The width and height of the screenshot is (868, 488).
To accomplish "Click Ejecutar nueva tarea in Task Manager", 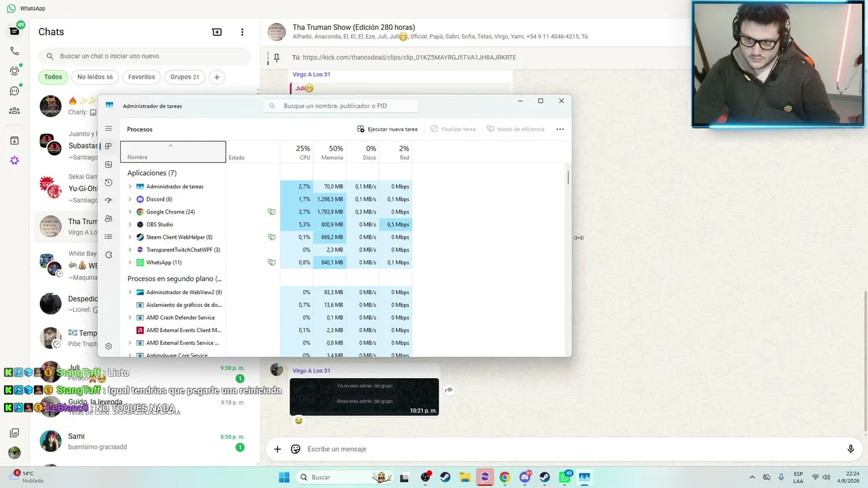I will pyautogui.click(x=387, y=129).
